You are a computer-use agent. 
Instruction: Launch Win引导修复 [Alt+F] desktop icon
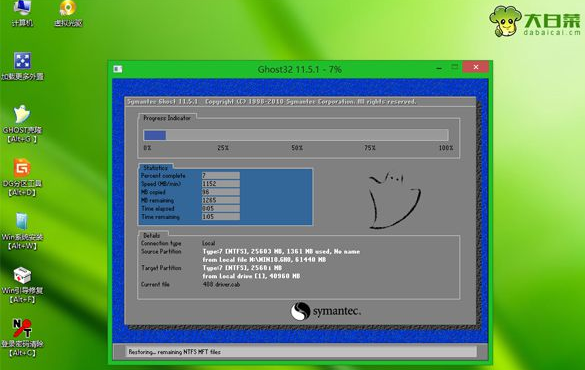pyautogui.click(x=22, y=285)
